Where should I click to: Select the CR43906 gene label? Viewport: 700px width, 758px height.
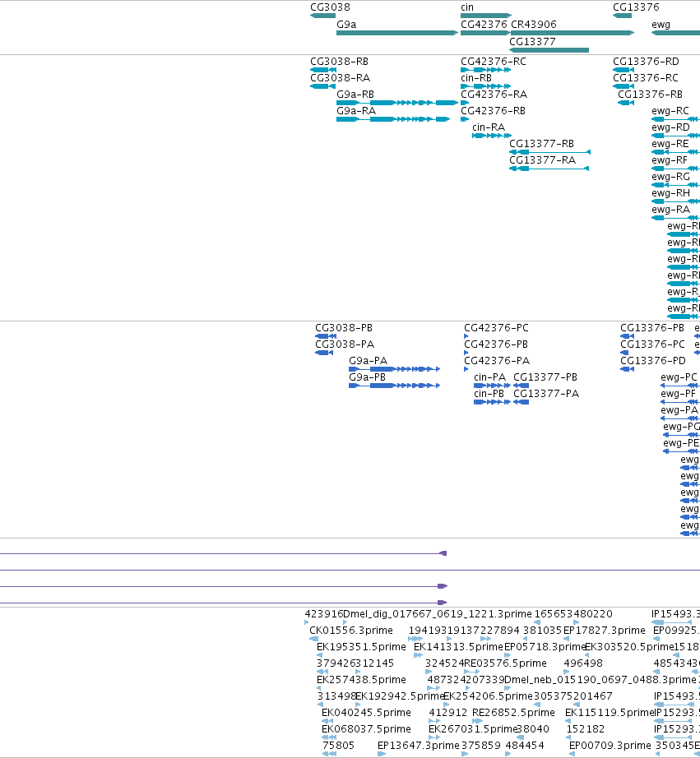pyautogui.click(x=534, y=25)
